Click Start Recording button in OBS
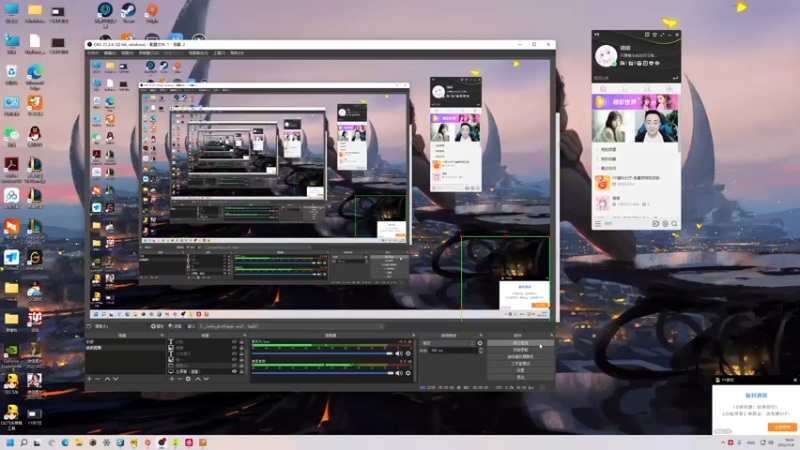Viewport: 800px width, 450px height. tap(520, 350)
